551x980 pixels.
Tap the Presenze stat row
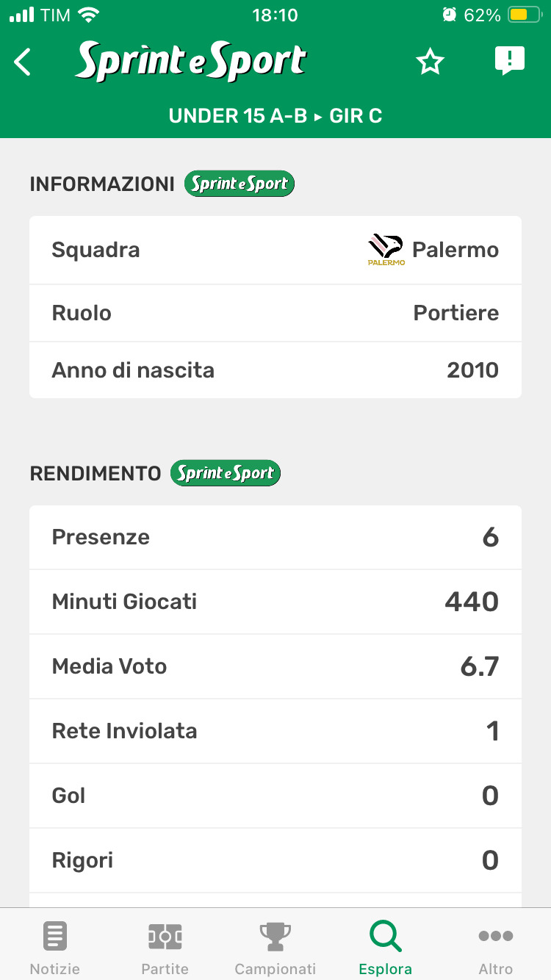[275, 537]
